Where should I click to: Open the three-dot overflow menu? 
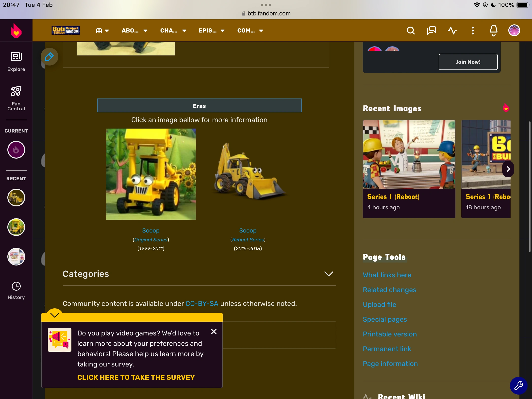tap(472, 30)
